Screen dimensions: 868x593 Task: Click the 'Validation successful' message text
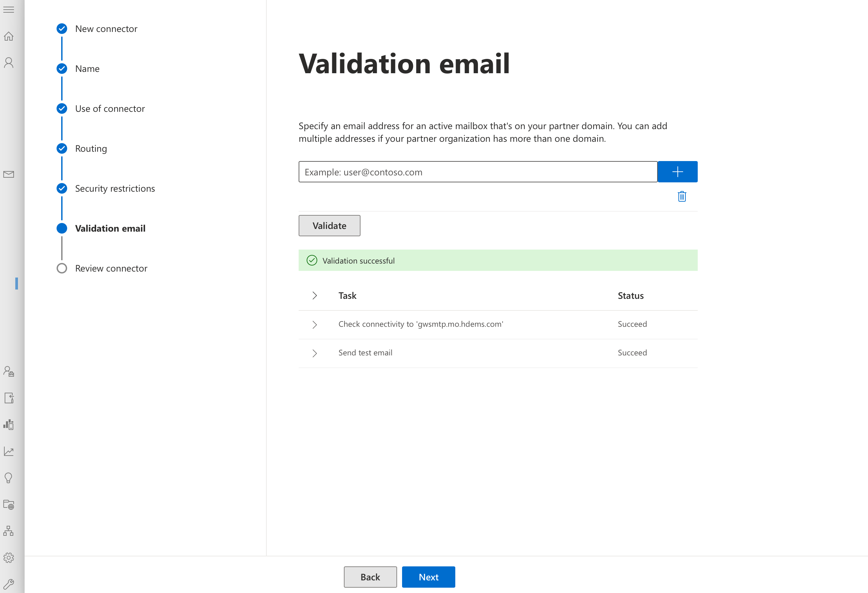click(358, 261)
